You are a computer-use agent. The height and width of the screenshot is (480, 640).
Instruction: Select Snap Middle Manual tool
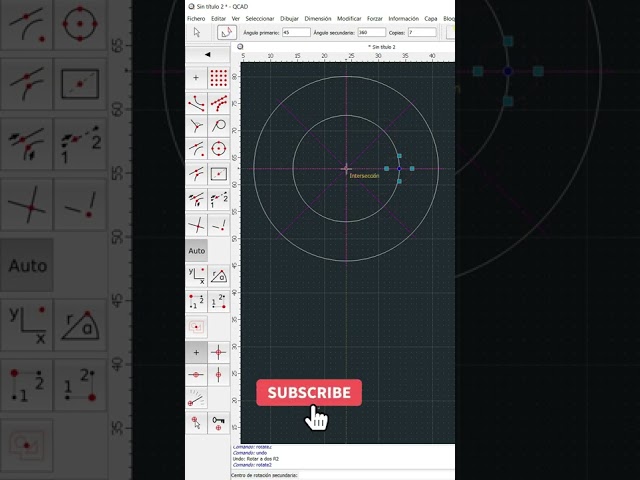tap(196, 200)
